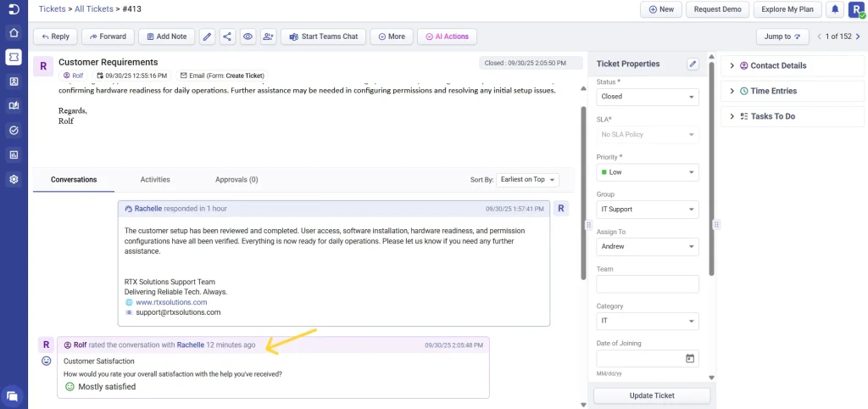Click the Add Note button
Screen dimensions: 868x409
[167, 36]
